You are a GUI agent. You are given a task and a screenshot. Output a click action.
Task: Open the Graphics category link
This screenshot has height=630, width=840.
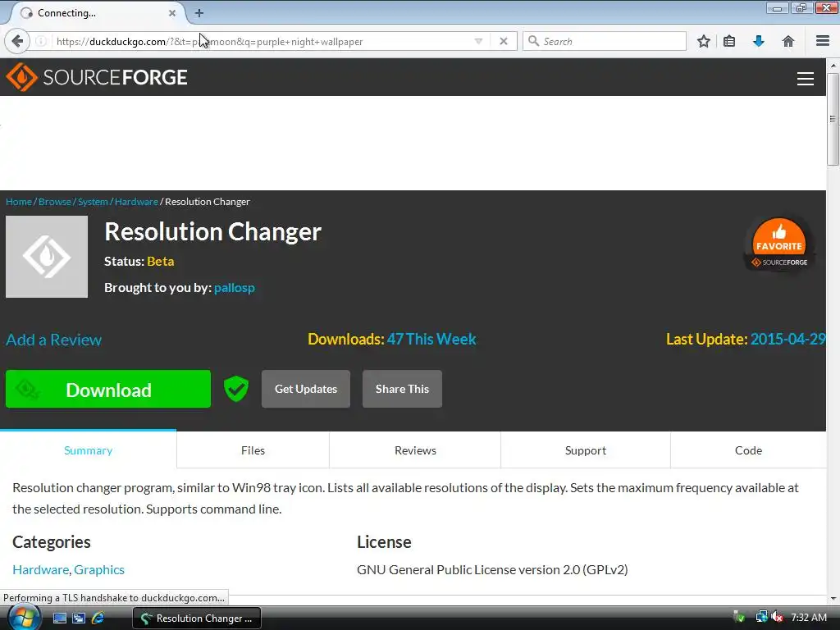click(99, 569)
